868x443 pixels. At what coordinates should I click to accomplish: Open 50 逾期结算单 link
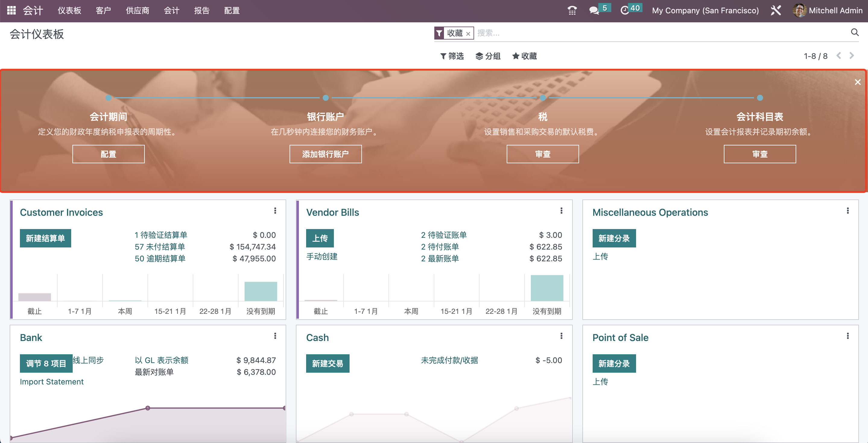160,259
